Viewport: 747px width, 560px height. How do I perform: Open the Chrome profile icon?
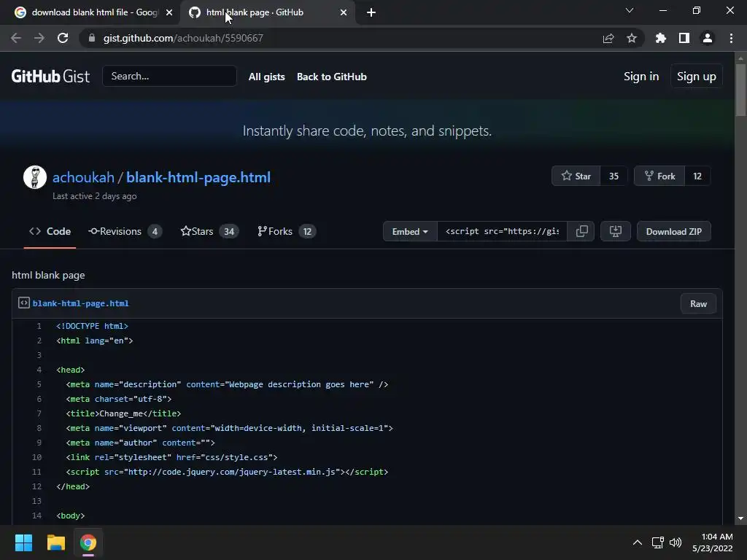coord(708,38)
